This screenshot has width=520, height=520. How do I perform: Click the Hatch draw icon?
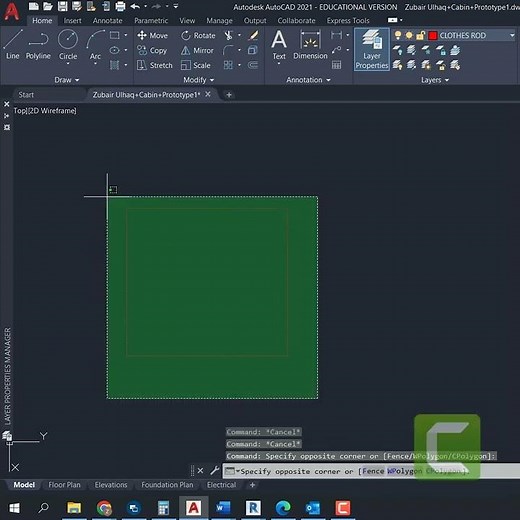click(x=115, y=65)
